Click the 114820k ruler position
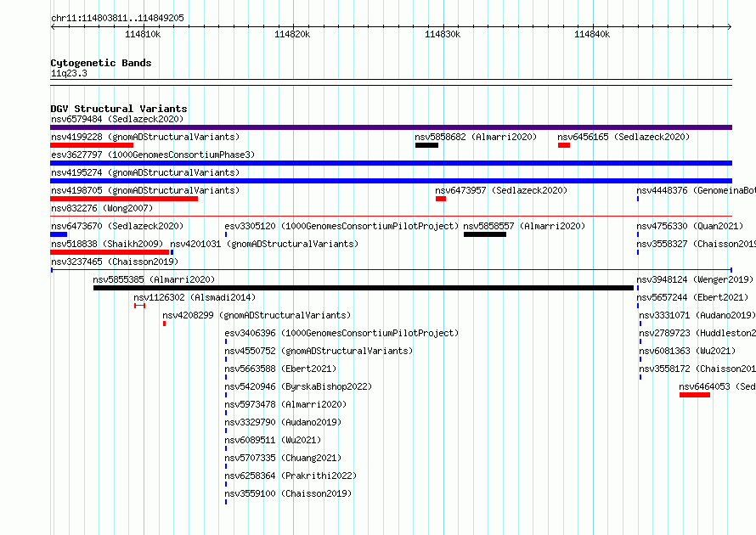The height and width of the screenshot is (535, 756). pyautogui.click(x=293, y=34)
